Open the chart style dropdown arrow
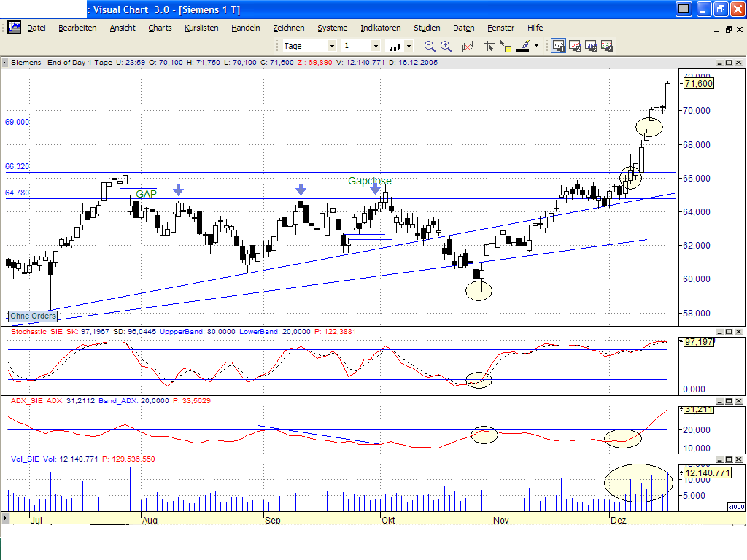 click(408, 45)
